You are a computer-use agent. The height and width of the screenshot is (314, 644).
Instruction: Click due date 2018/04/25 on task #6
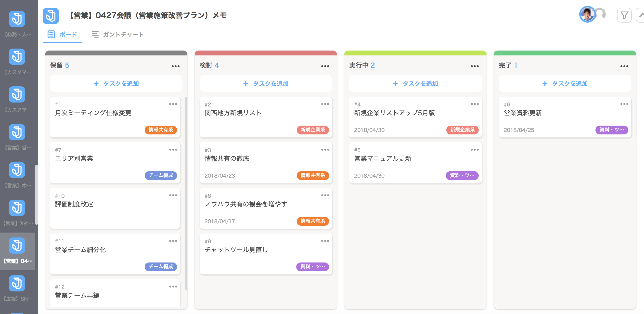pyautogui.click(x=519, y=130)
